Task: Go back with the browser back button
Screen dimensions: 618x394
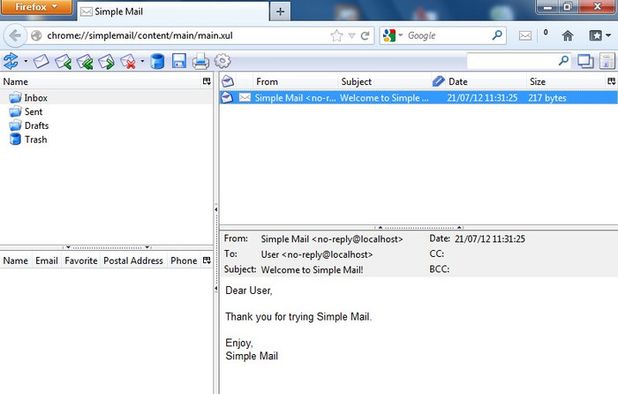Action: [15, 36]
